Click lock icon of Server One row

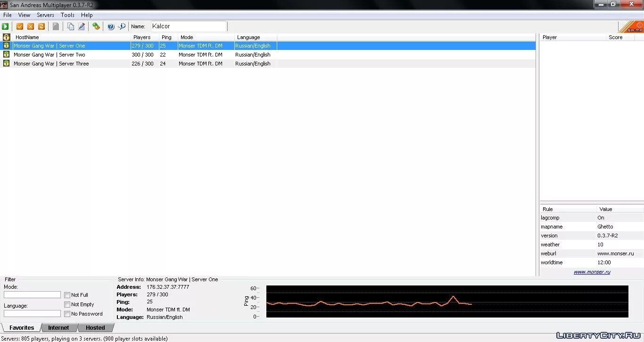coord(7,46)
